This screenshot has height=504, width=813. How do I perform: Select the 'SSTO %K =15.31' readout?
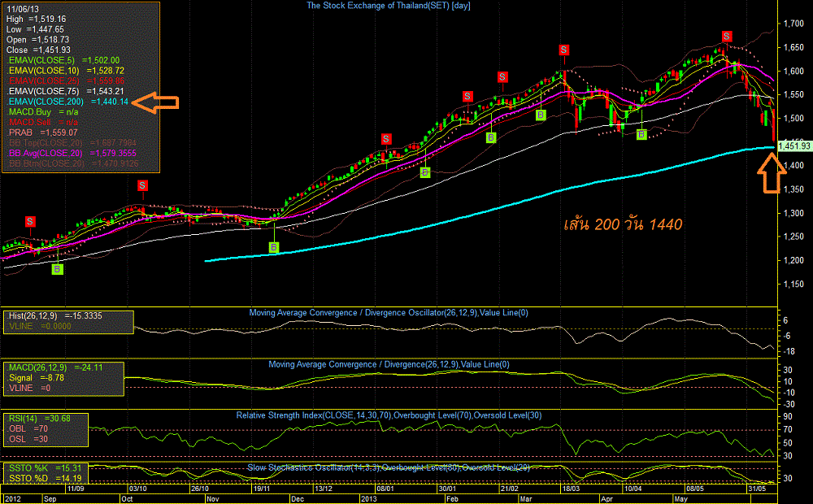(x=45, y=468)
